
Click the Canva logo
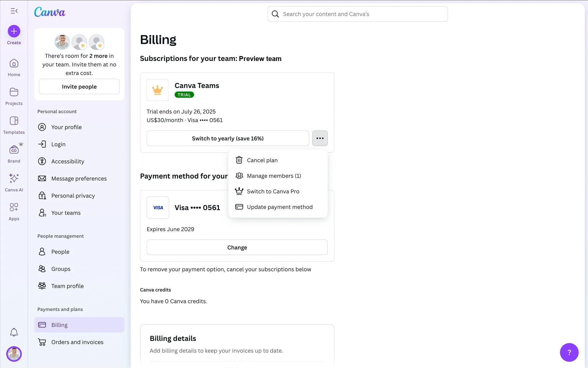point(50,12)
